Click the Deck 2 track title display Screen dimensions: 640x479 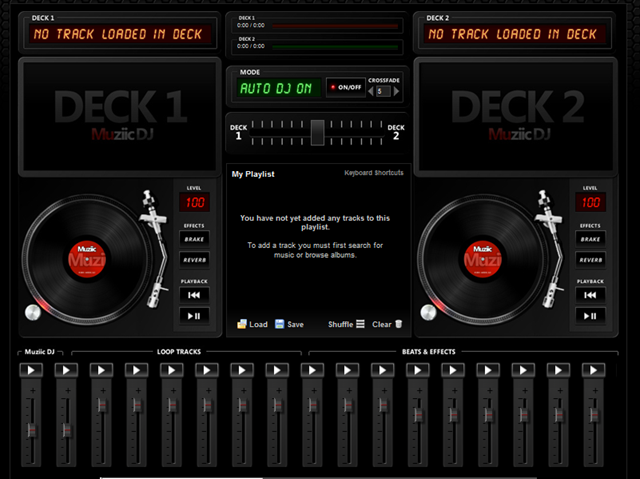pyautogui.click(x=514, y=34)
